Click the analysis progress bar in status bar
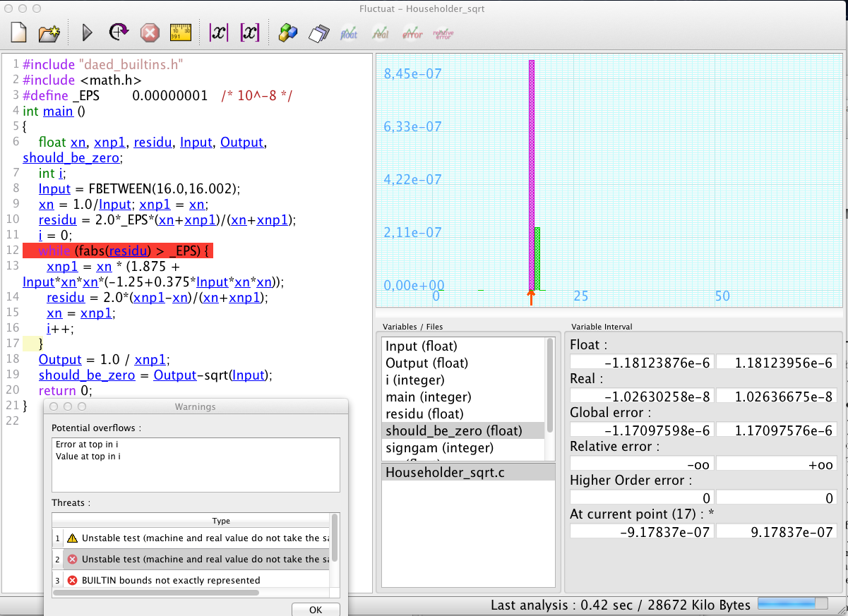This screenshot has height=616, width=848. tap(792, 604)
